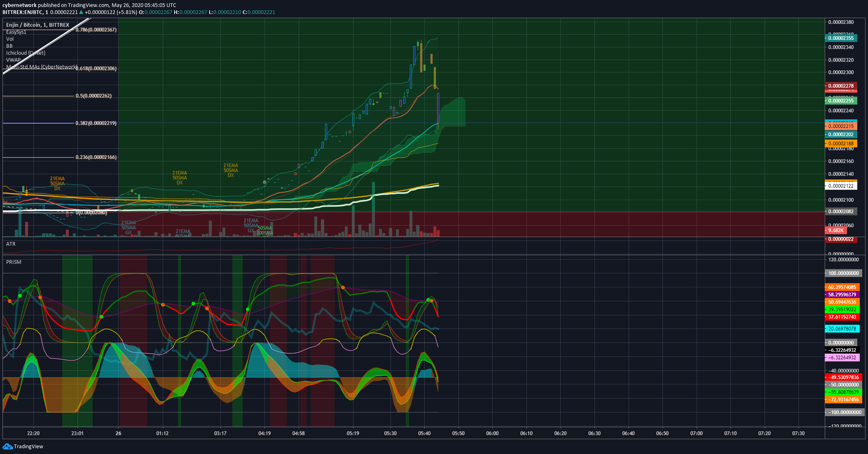Open the cybernetwork author profile link
868x454 pixels.
(x=19, y=5)
